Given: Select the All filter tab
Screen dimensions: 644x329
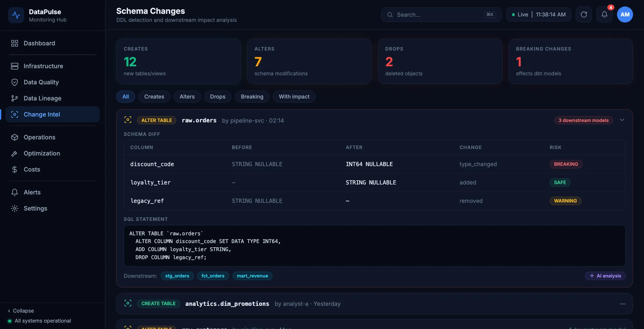Looking at the screenshot, I should [x=125, y=97].
